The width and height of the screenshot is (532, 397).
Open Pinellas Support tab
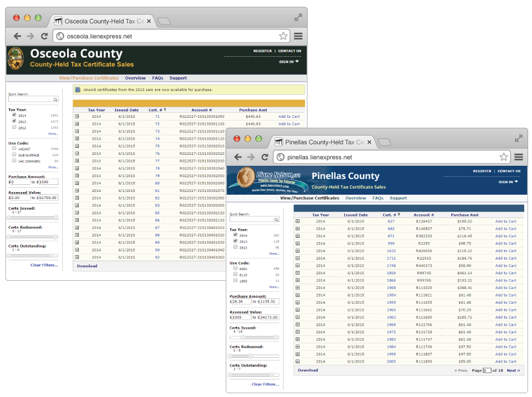[x=398, y=198]
